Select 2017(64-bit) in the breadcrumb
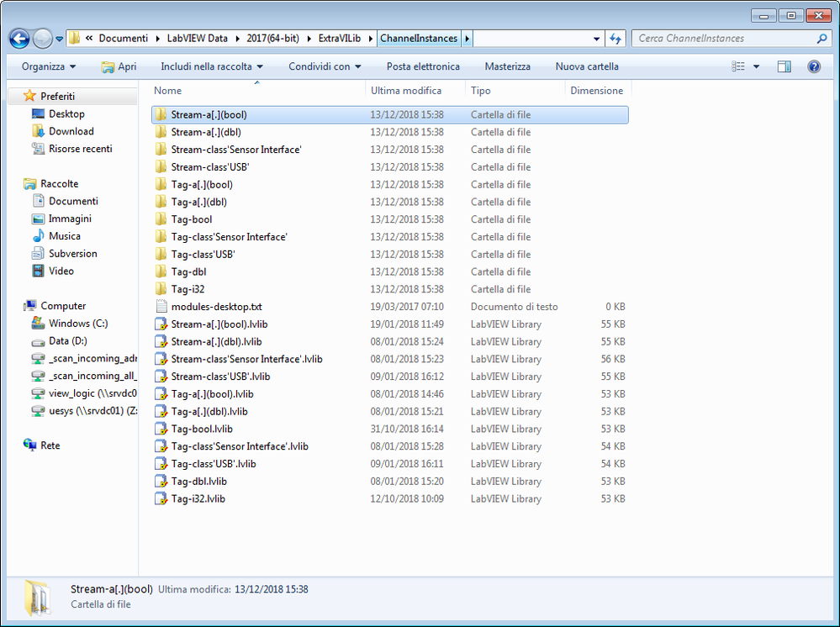Screen dimensions: 840x627 [x=272, y=39]
